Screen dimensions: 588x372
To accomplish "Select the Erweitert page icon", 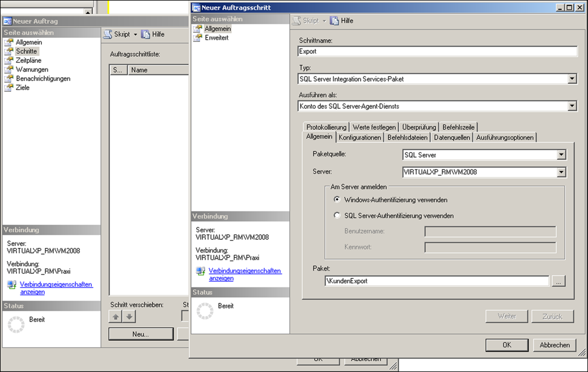I will (x=198, y=38).
